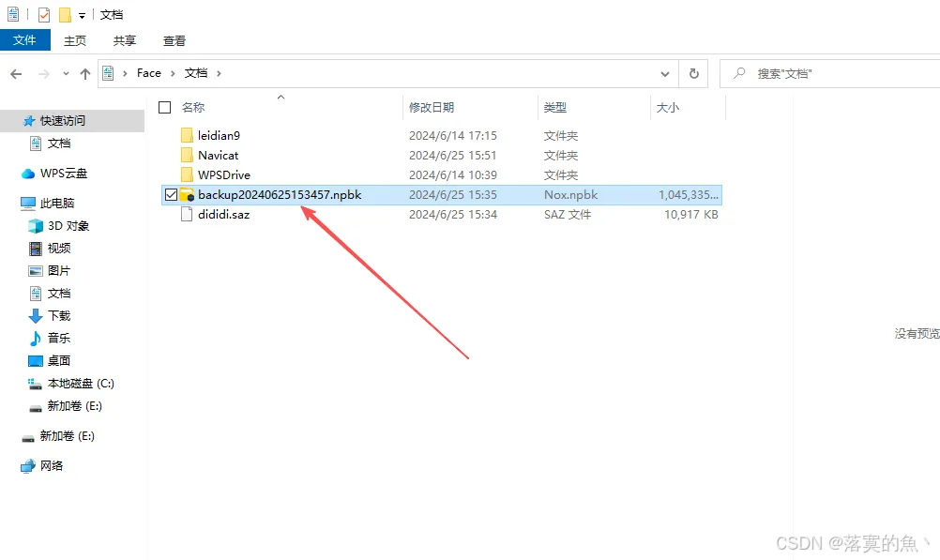Select file name dididi.saz
940x560 pixels.
coord(223,215)
